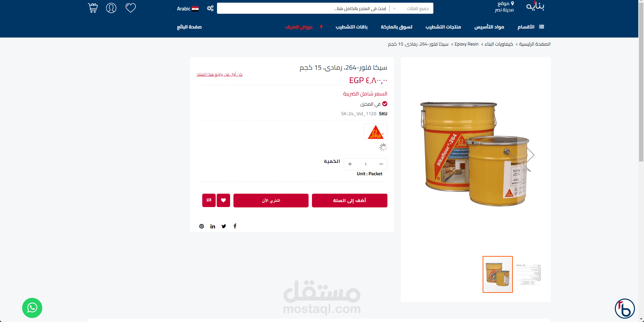Open the Arabic language selector
644x322 pixels.
pos(187,9)
